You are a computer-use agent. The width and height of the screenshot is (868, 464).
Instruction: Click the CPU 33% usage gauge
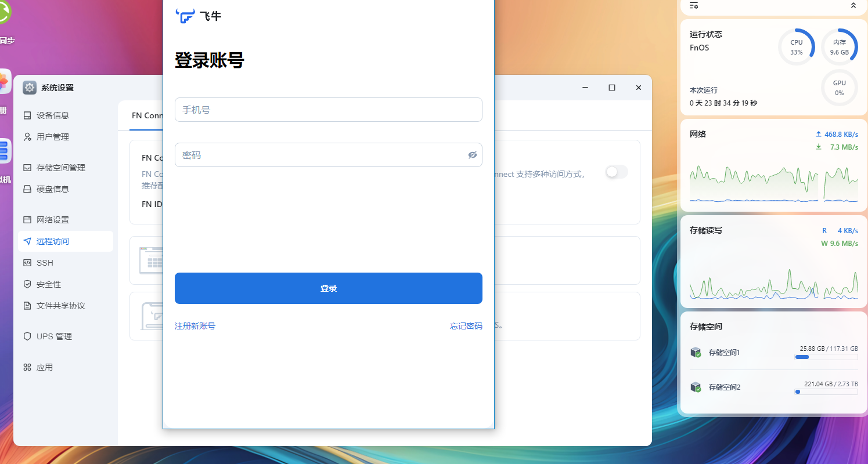coord(797,47)
